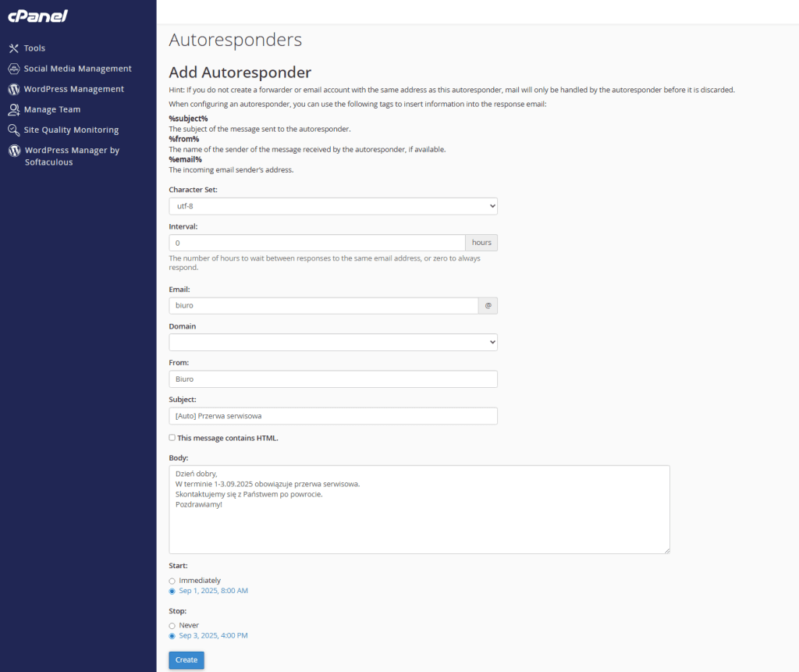Open Manage Team menu item

point(52,110)
